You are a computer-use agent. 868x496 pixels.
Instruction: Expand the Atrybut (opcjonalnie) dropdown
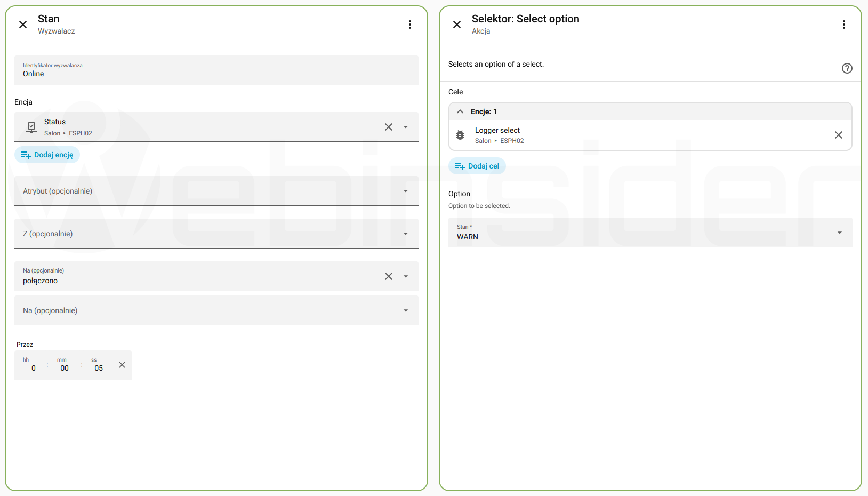click(406, 191)
